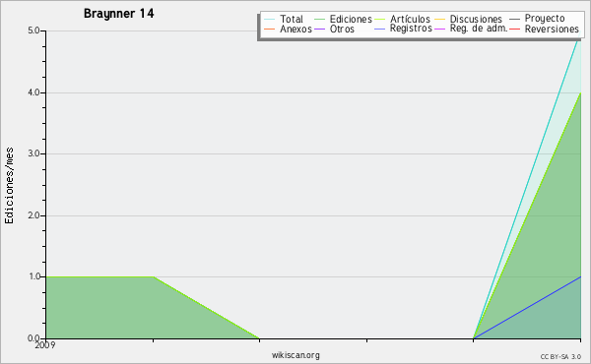The height and width of the screenshot is (364, 591).
Task: Click the 'CC BY-SA 3.0' license text
Action: coord(560,356)
